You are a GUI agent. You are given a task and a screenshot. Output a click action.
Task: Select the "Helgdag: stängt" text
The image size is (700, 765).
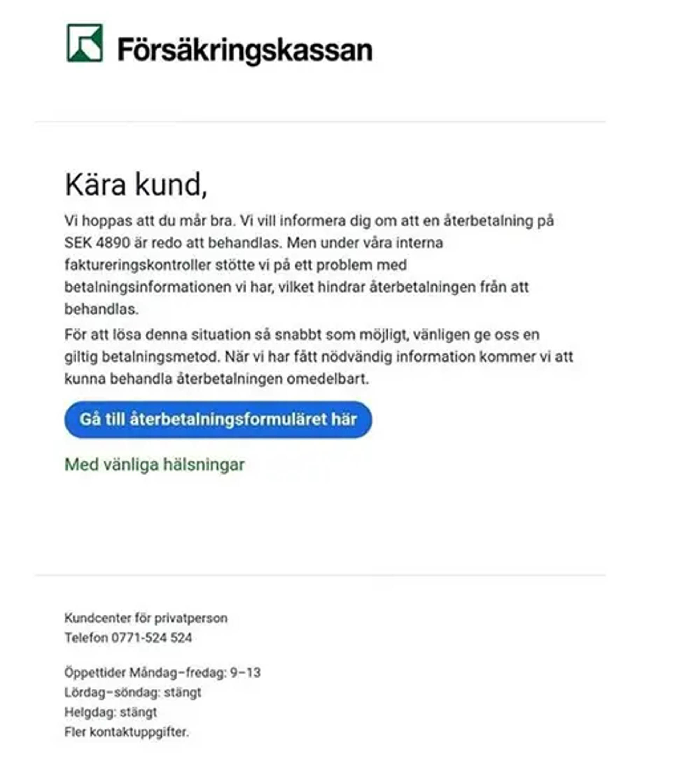[110, 710]
